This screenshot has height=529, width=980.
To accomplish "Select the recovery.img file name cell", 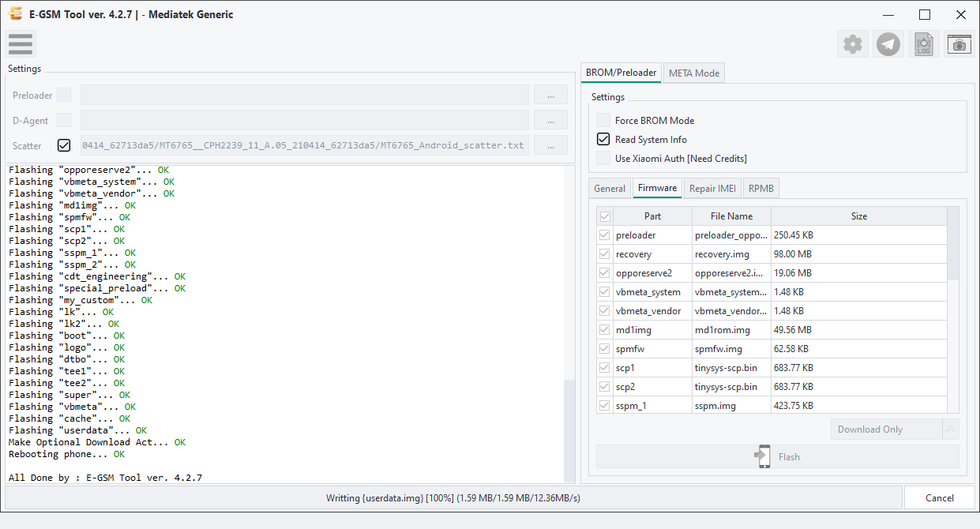I will click(x=731, y=254).
